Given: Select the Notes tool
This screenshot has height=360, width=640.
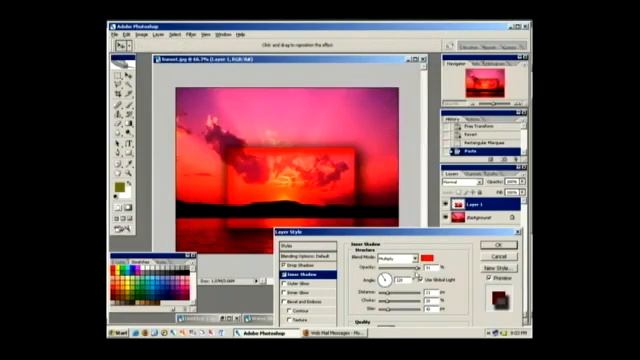Looking at the screenshot, I should pos(118,164).
